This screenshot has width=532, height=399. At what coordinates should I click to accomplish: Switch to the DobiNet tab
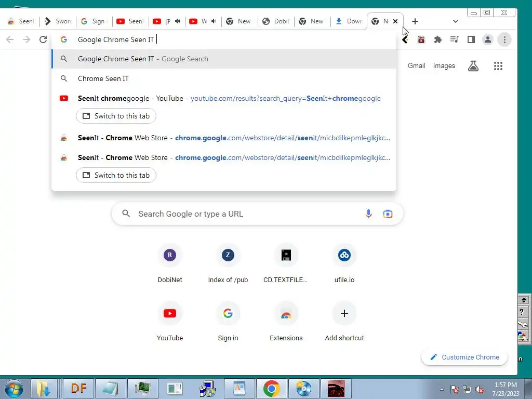pos(276,21)
